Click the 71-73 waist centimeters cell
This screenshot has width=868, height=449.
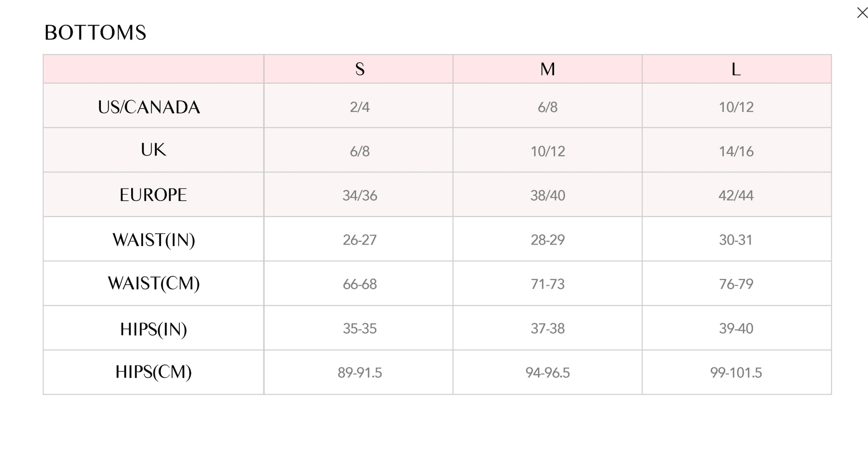pos(548,284)
